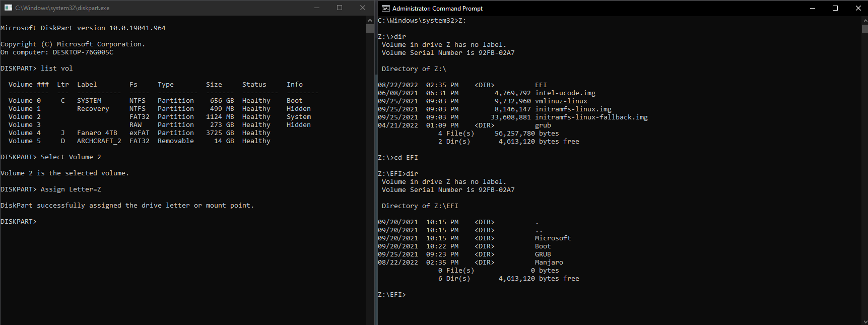Click the 'Label' column header
868x325 pixels.
pyautogui.click(x=87, y=85)
